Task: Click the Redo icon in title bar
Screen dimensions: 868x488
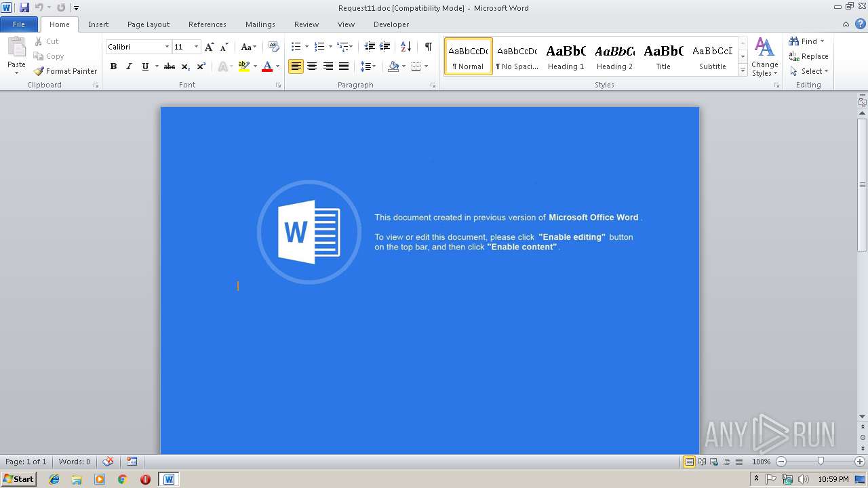Action: click(61, 7)
